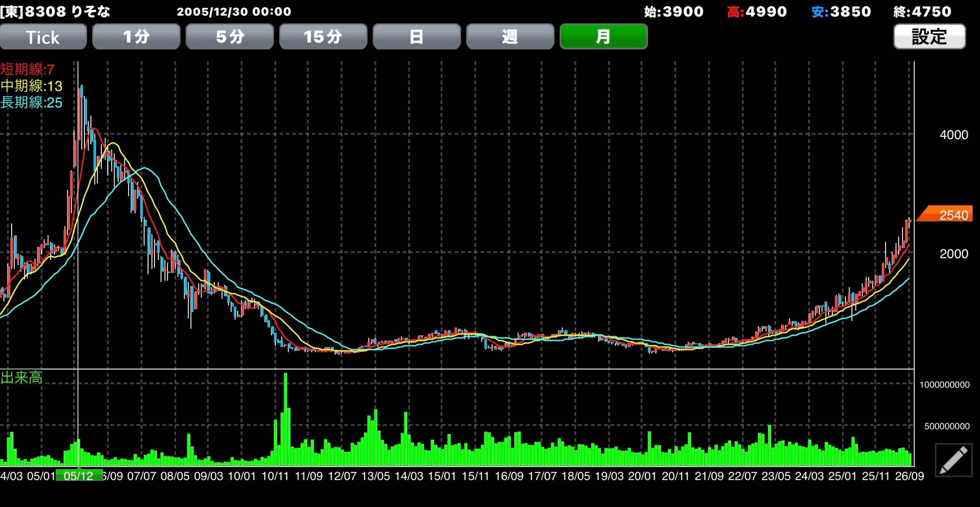The image size is (980, 507).
Task: Click the 26/09 date on time axis
Action: tap(909, 476)
